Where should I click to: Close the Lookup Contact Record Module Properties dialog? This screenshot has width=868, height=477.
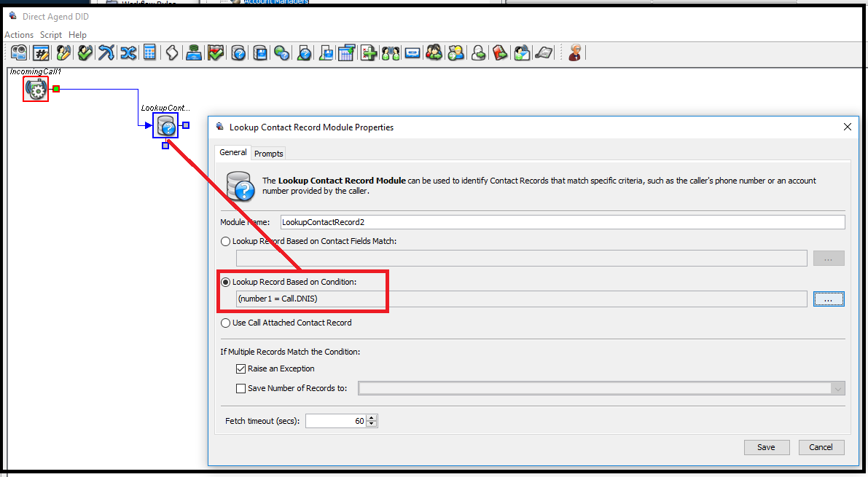point(847,127)
